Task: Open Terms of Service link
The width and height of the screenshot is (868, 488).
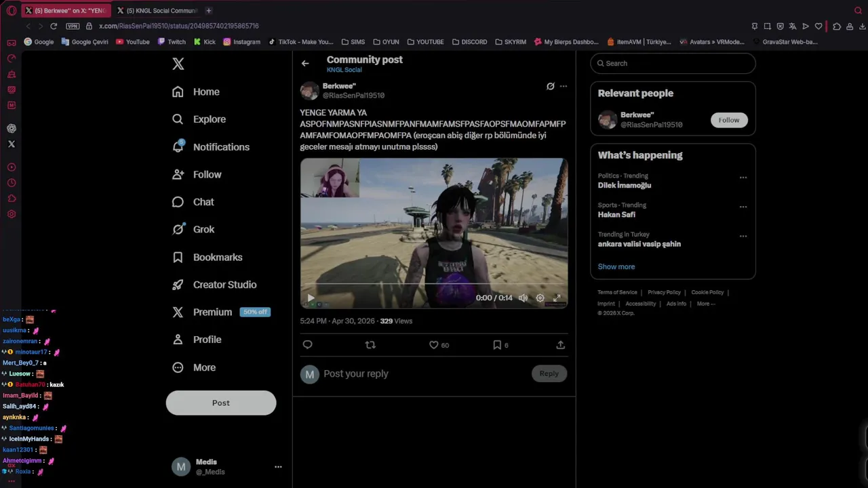Action: click(x=617, y=292)
